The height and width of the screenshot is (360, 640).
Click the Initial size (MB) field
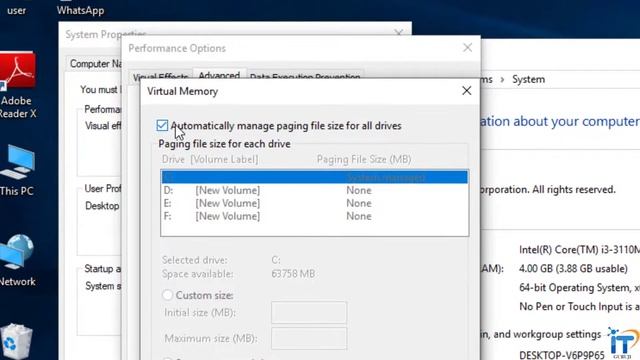(x=309, y=313)
